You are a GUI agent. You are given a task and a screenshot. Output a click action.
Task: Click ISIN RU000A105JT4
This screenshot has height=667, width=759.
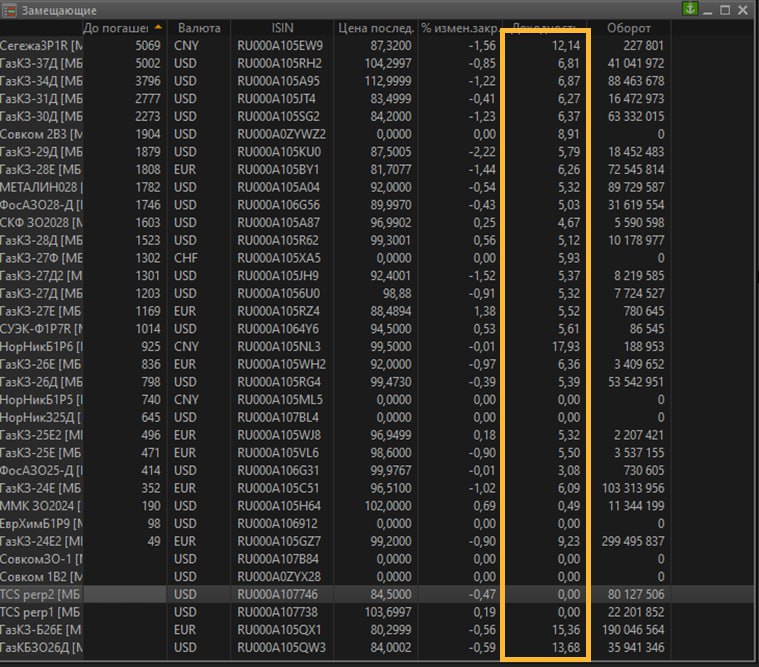coord(276,99)
